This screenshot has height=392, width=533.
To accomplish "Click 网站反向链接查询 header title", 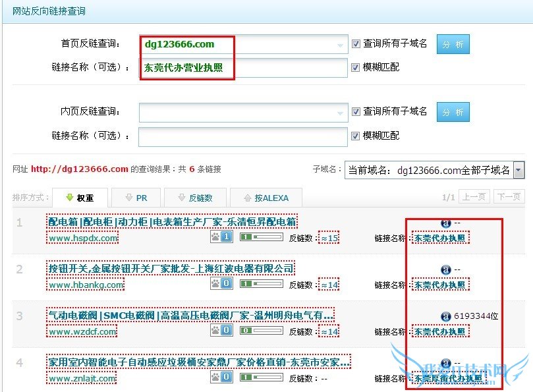I will [x=49, y=11].
